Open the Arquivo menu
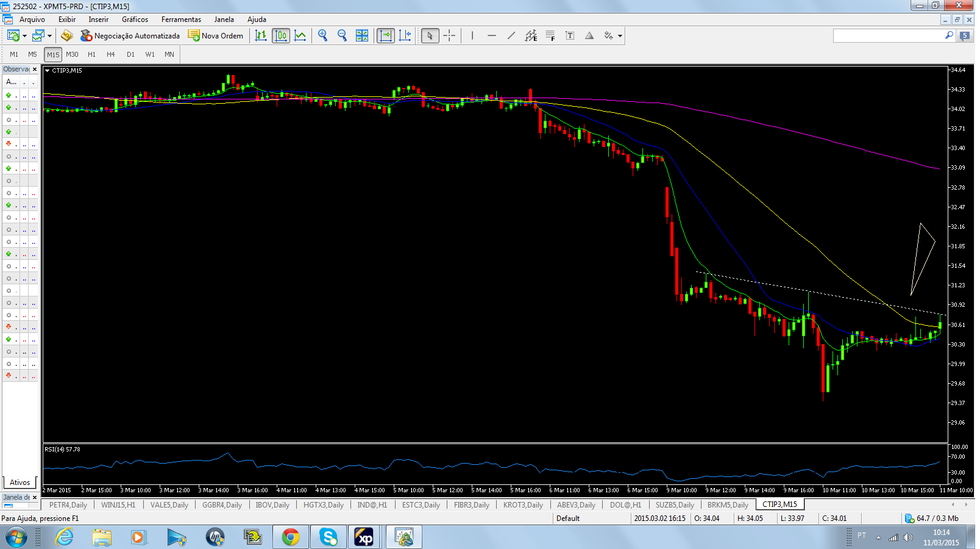The height and width of the screenshot is (549, 980). [32, 20]
